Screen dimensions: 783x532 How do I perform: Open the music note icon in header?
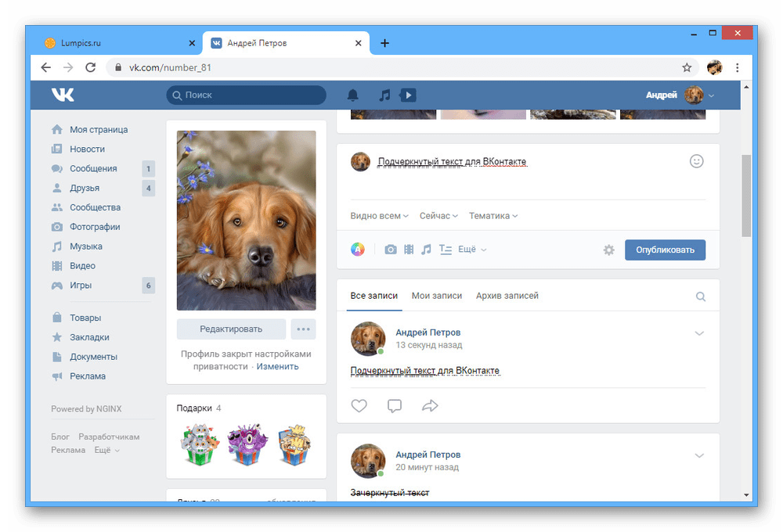(x=384, y=95)
